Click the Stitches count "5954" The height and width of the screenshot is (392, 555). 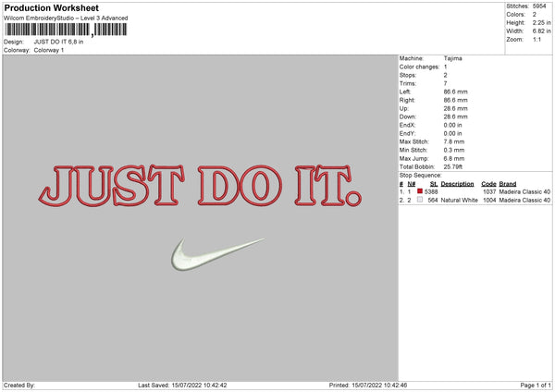(539, 6)
